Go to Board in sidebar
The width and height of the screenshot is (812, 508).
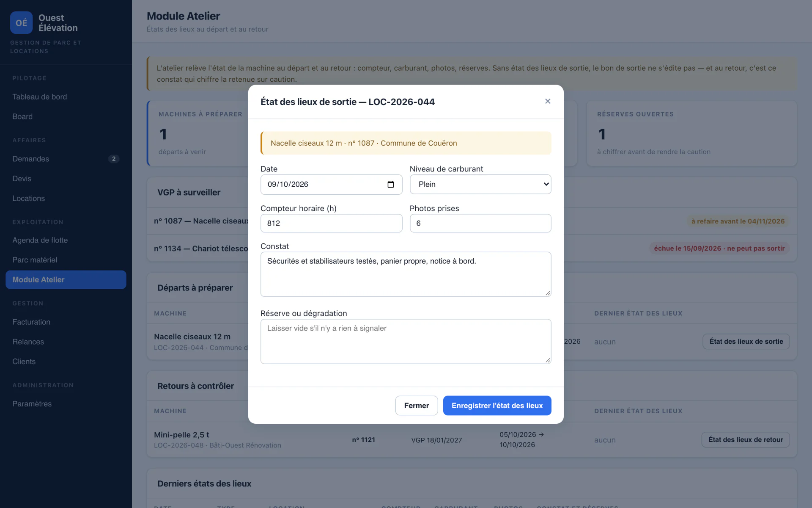pyautogui.click(x=66, y=116)
